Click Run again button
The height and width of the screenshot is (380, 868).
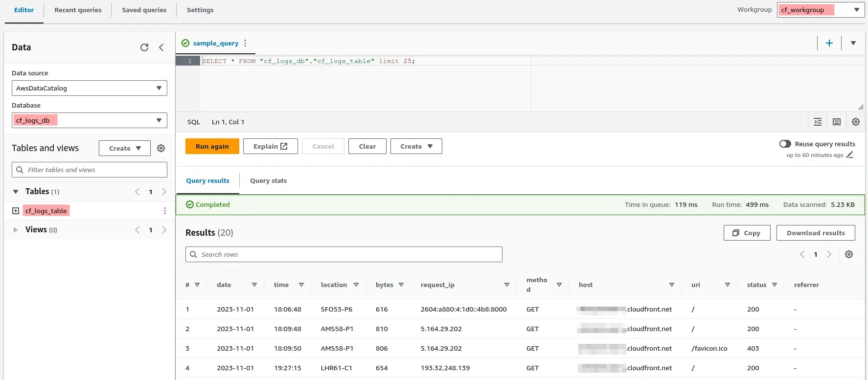[212, 146]
